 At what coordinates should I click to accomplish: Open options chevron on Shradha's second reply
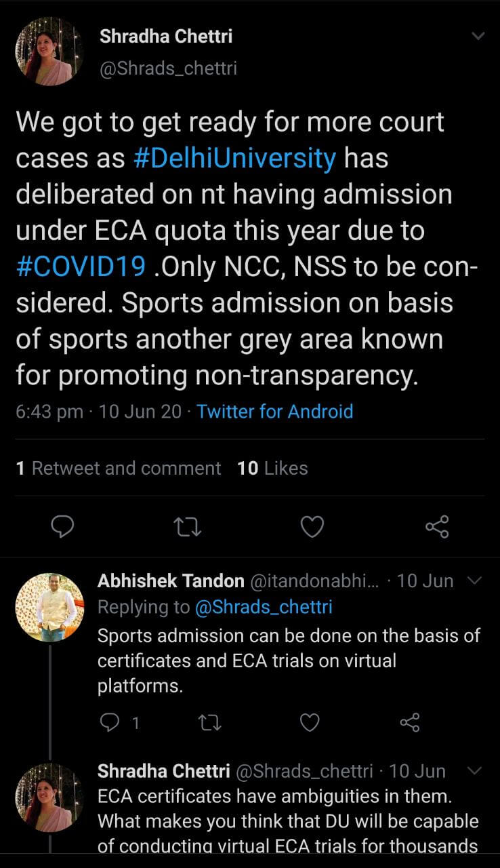click(x=475, y=771)
